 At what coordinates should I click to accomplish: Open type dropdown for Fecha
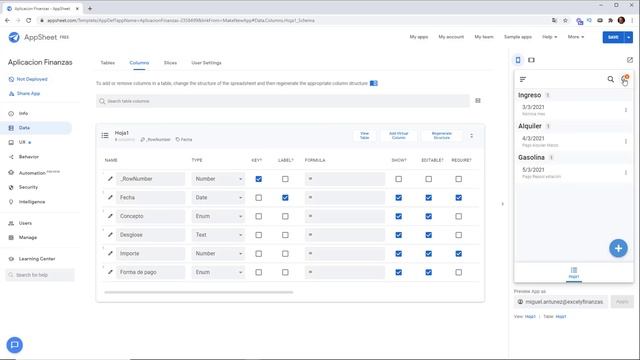click(218, 198)
